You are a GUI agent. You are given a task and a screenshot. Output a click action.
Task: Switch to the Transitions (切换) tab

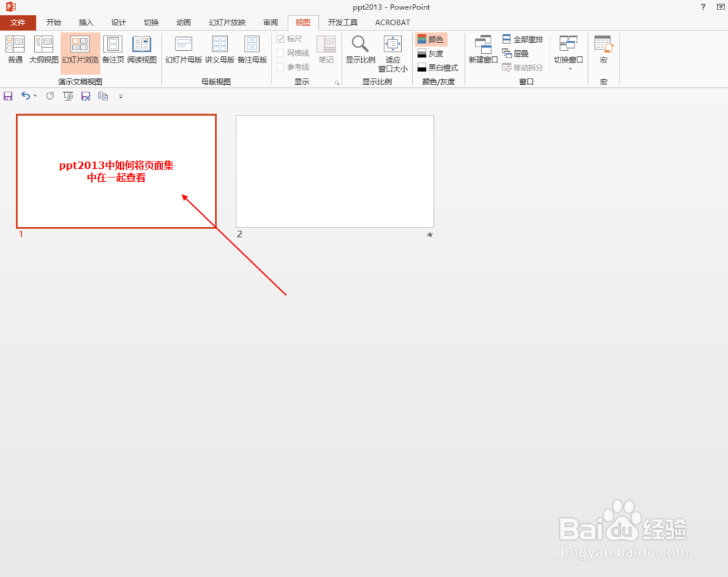[151, 23]
